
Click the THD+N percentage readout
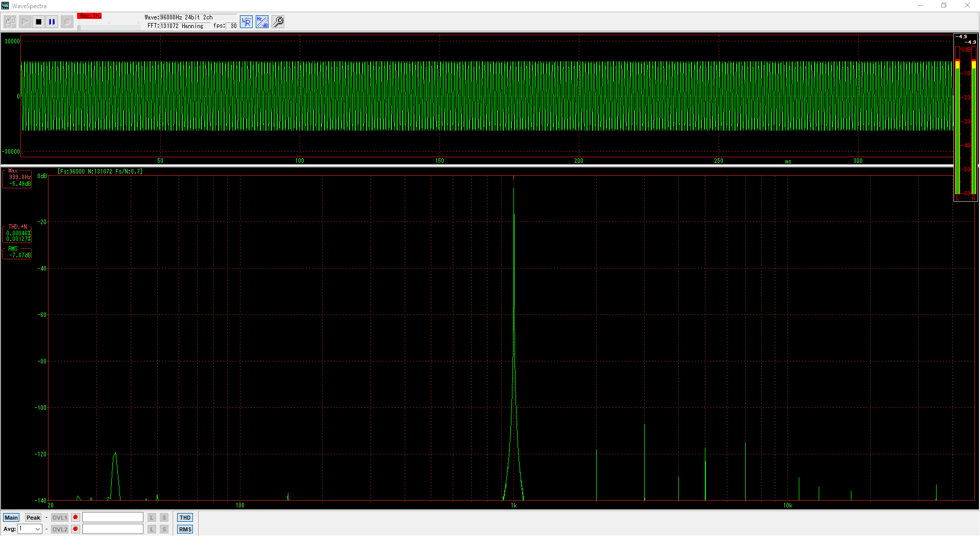[17, 234]
